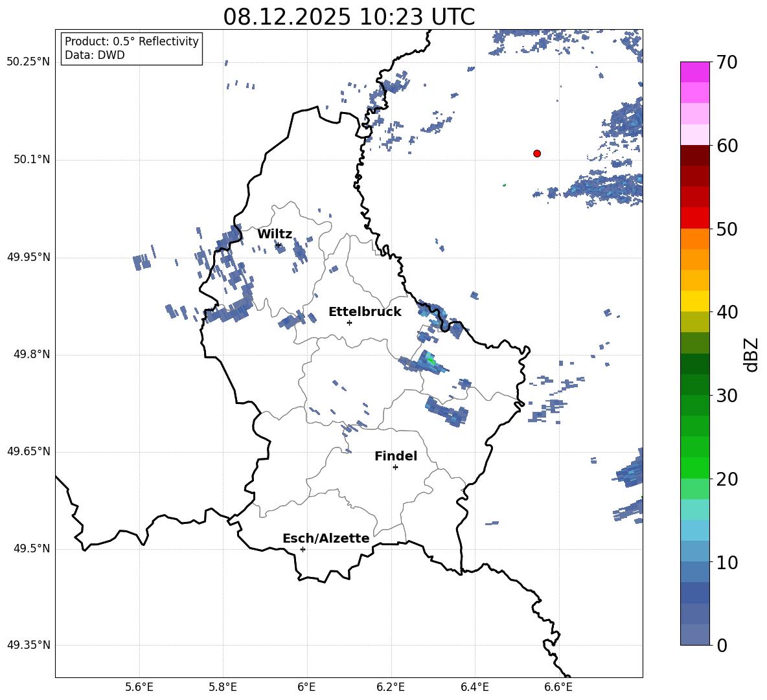The image size is (767, 700).
Task: Click the Product: 0.5° Reflectivity text
Action: point(132,41)
